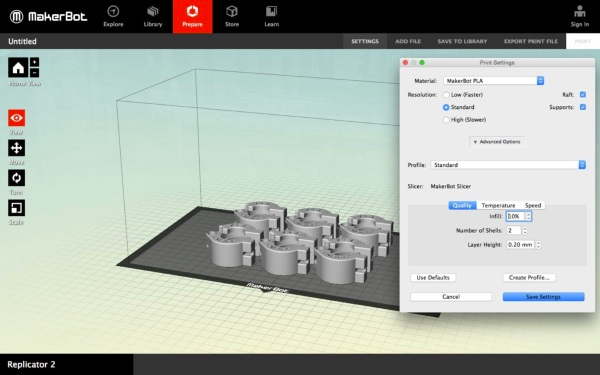Select the Turn rotate tool
The image size is (600, 375).
pos(16,178)
